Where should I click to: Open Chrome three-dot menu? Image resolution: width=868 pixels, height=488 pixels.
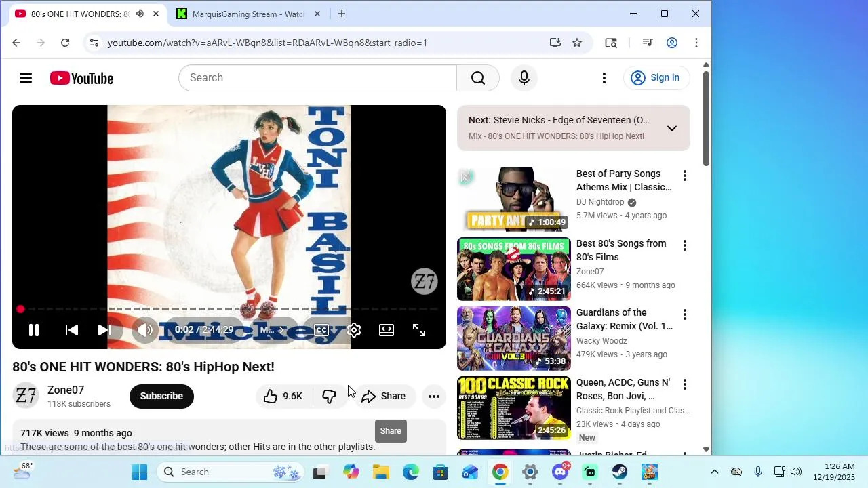pyautogui.click(x=696, y=43)
